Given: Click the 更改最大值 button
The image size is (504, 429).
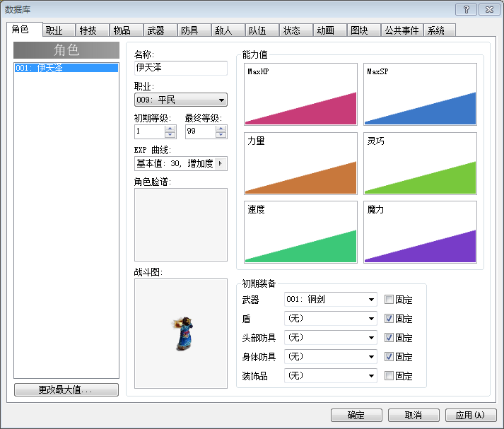Looking at the screenshot, I should (x=66, y=390).
